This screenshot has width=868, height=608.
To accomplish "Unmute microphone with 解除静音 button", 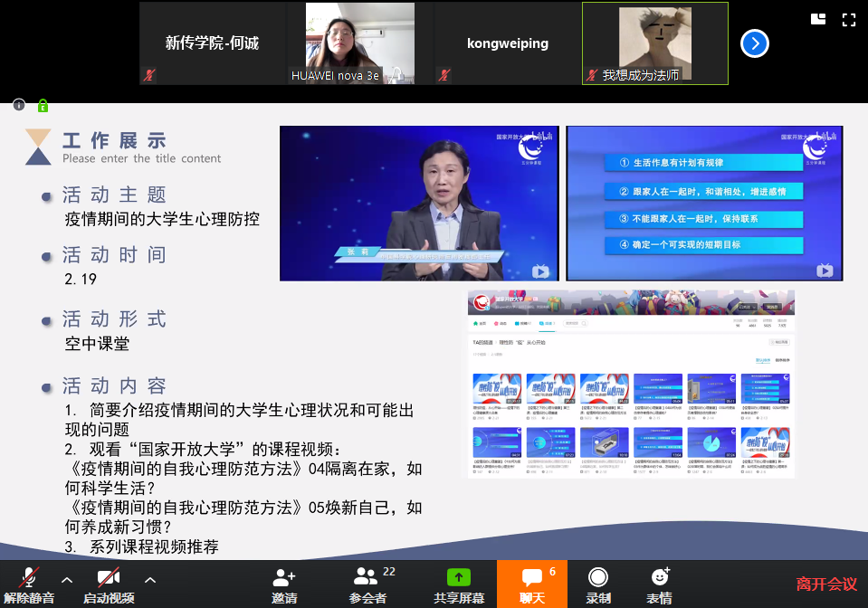I will tap(29, 584).
